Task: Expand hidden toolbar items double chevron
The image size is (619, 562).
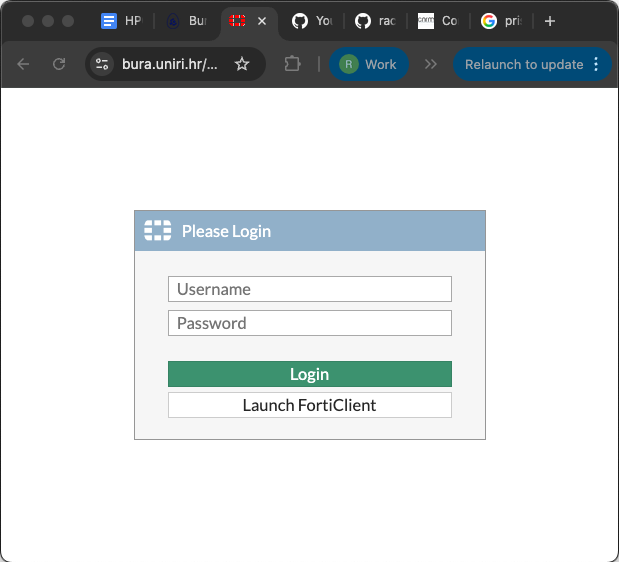Action: [431, 64]
